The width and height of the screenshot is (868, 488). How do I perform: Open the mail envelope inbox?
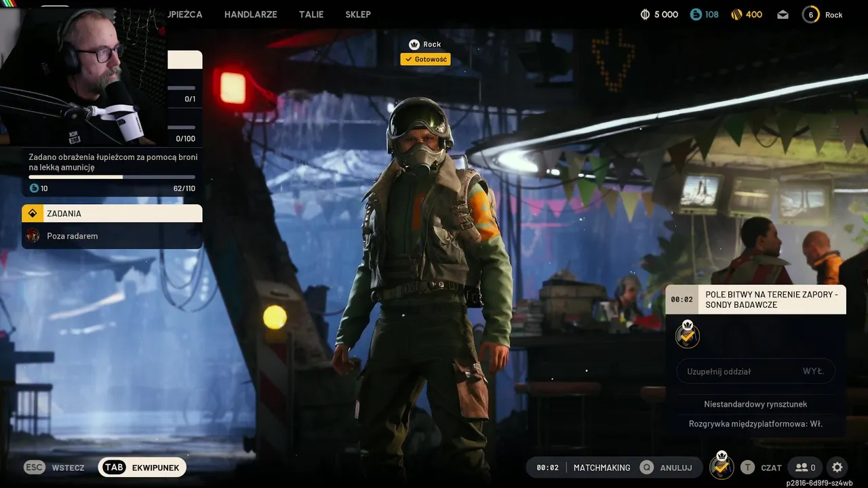point(783,14)
